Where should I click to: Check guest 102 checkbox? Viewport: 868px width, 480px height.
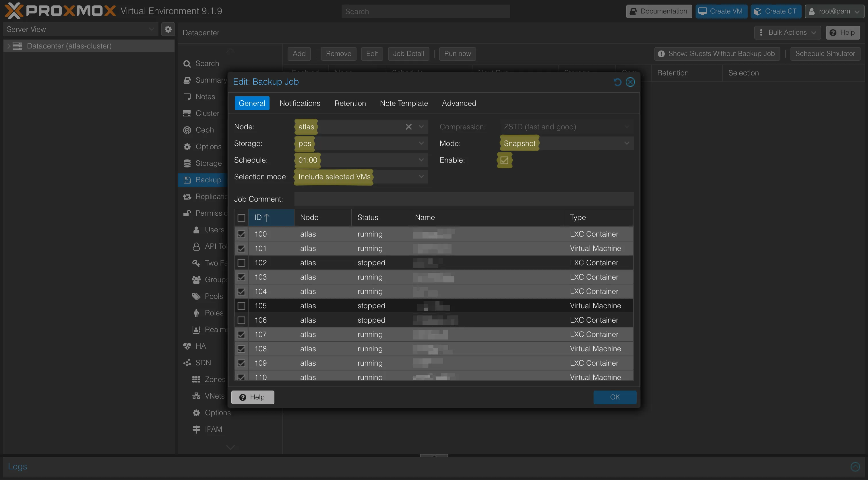click(x=241, y=263)
